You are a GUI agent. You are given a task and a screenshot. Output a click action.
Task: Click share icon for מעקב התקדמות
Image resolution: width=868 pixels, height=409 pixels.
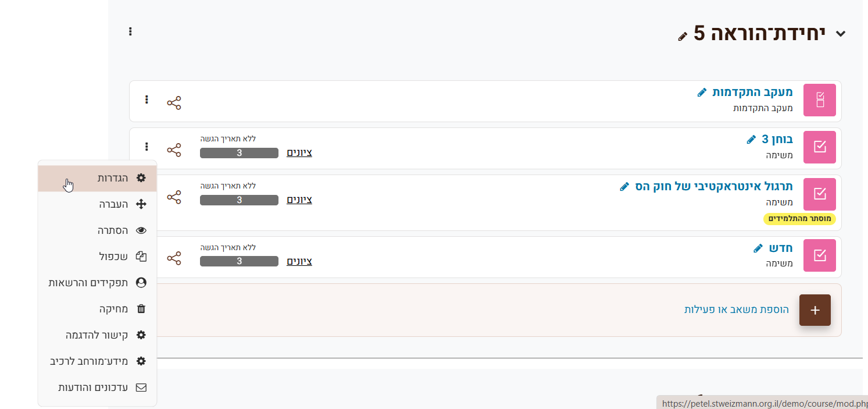[x=174, y=103]
